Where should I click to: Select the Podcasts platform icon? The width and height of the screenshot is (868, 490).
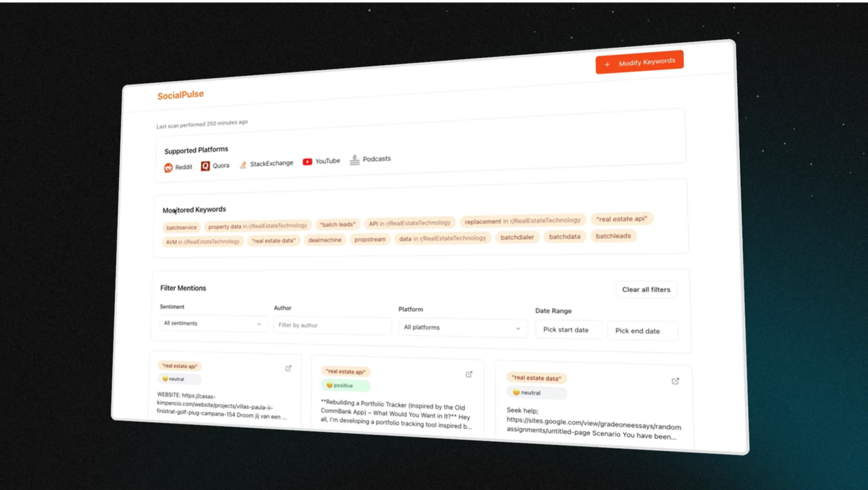pyautogui.click(x=354, y=160)
